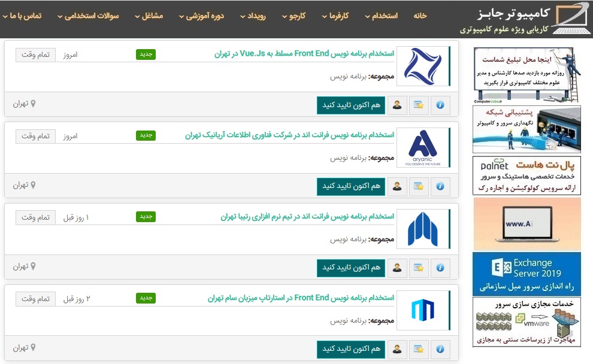Click the person icon in the رتیبا job card
This screenshot has width=593, height=364.
pyautogui.click(x=397, y=268)
